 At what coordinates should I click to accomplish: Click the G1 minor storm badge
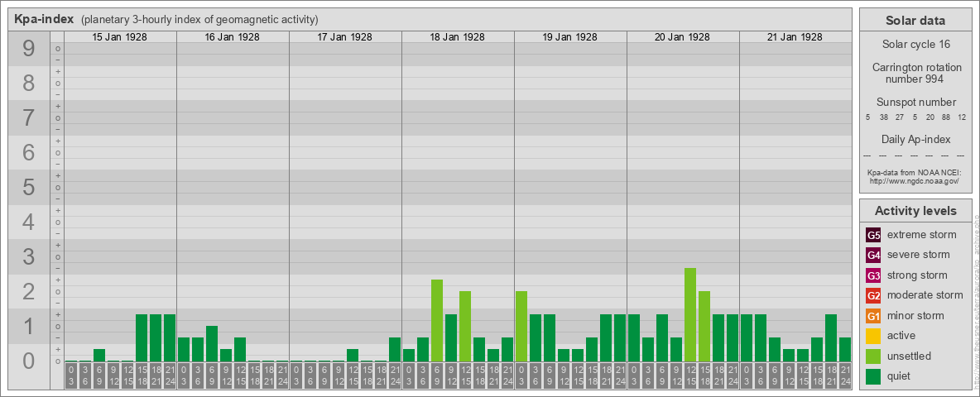point(873,316)
